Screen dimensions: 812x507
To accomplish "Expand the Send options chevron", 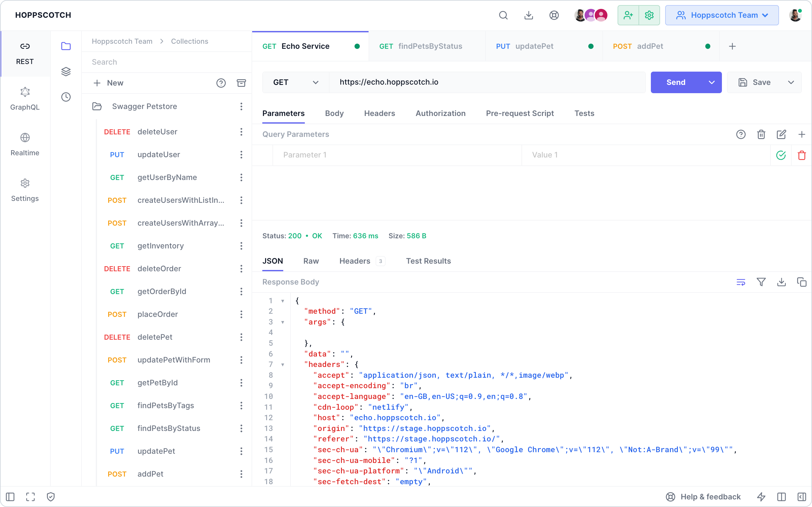I will tap(711, 82).
